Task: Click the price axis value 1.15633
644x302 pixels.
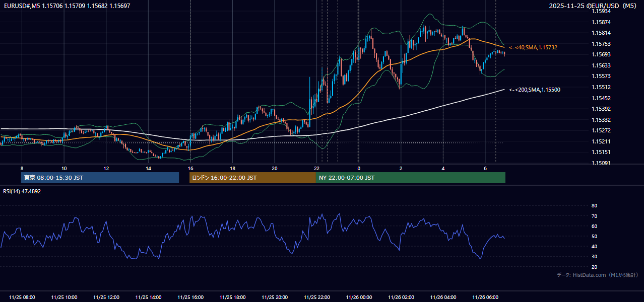Action: click(x=602, y=65)
